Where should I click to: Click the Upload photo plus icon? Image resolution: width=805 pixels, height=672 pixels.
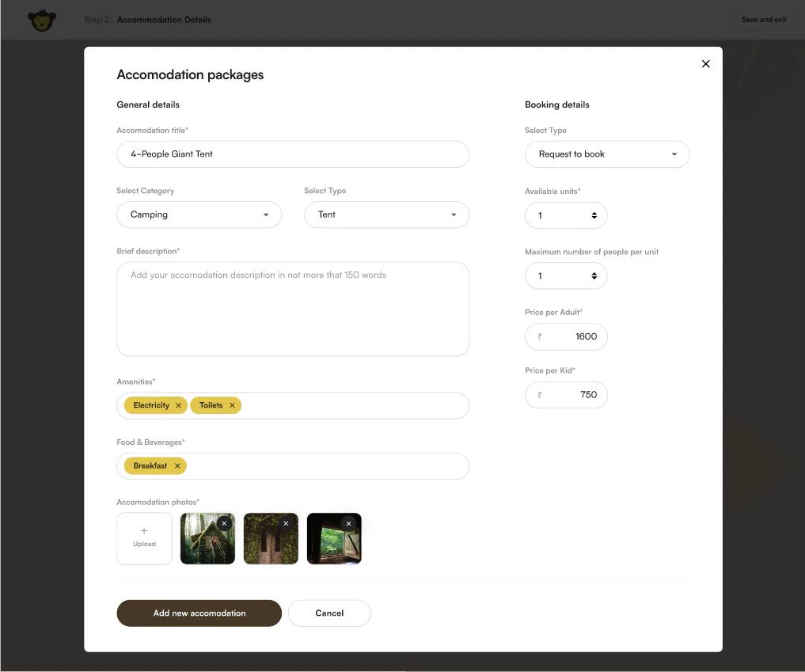144,532
